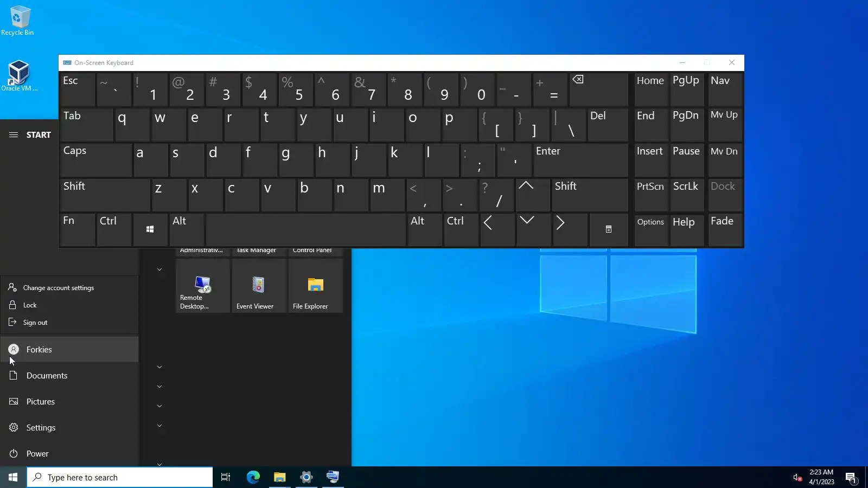This screenshot has width=868, height=488.
Task: Open Pictures from the Start sidebar
Action: (69, 402)
